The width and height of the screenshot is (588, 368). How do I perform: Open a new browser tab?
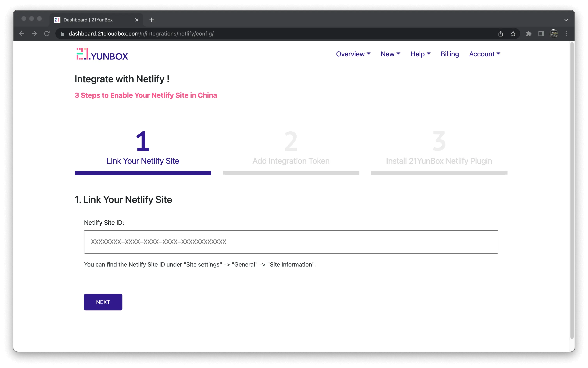(x=151, y=20)
